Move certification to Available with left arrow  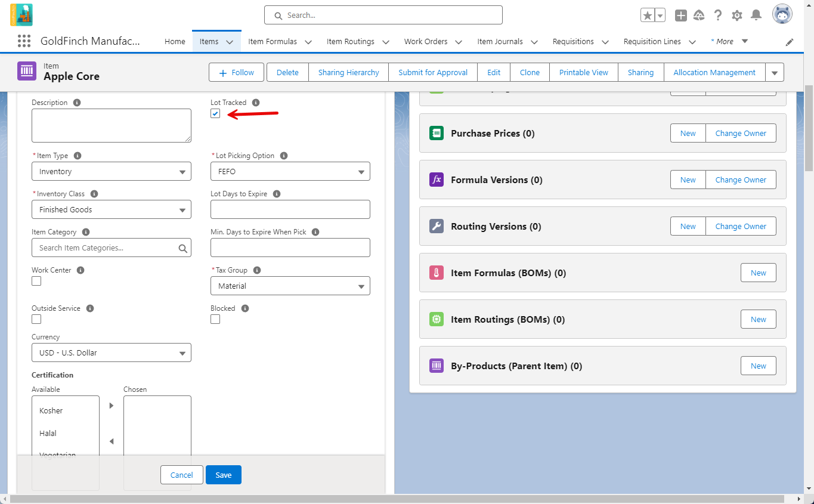[112, 441]
